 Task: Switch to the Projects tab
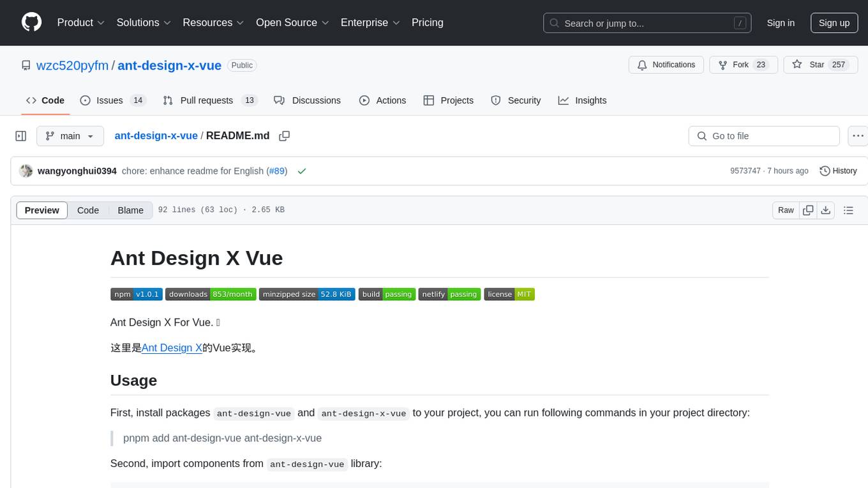[x=448, y=100]
